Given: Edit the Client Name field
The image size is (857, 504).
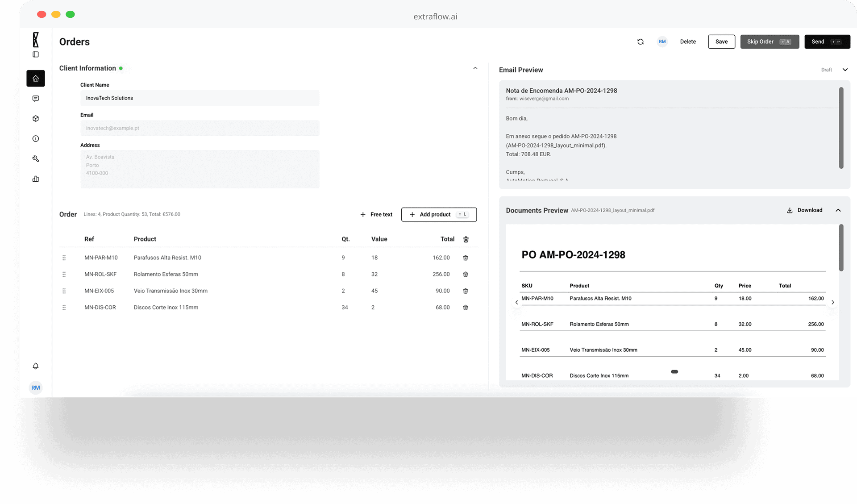Looking at the screenshot, I should [200, 98].
